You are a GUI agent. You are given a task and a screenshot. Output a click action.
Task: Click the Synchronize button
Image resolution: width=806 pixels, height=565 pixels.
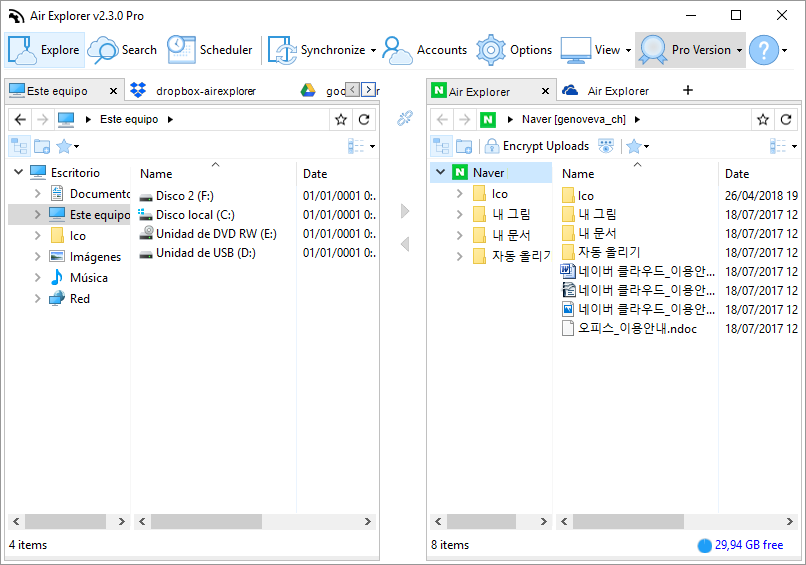316,50
